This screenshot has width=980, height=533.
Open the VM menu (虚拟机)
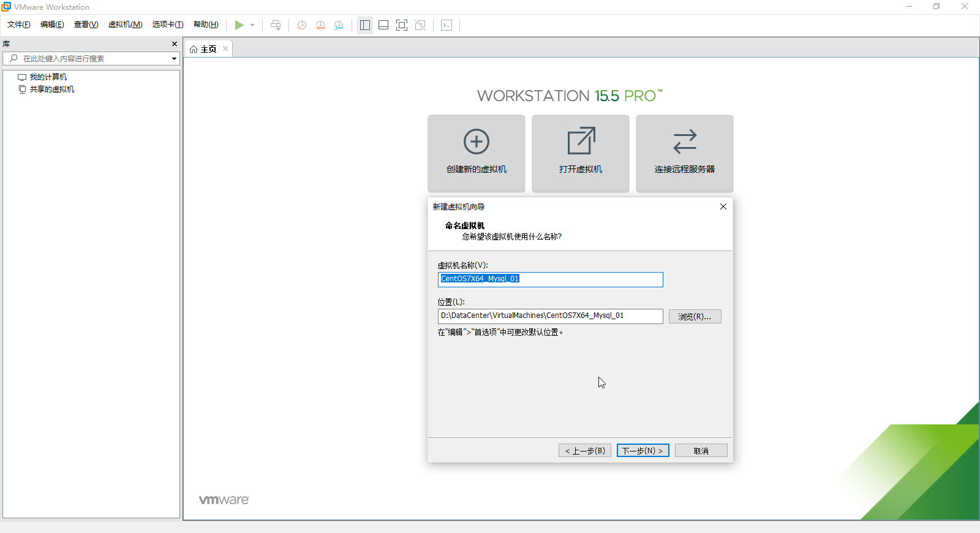point(125,25)
